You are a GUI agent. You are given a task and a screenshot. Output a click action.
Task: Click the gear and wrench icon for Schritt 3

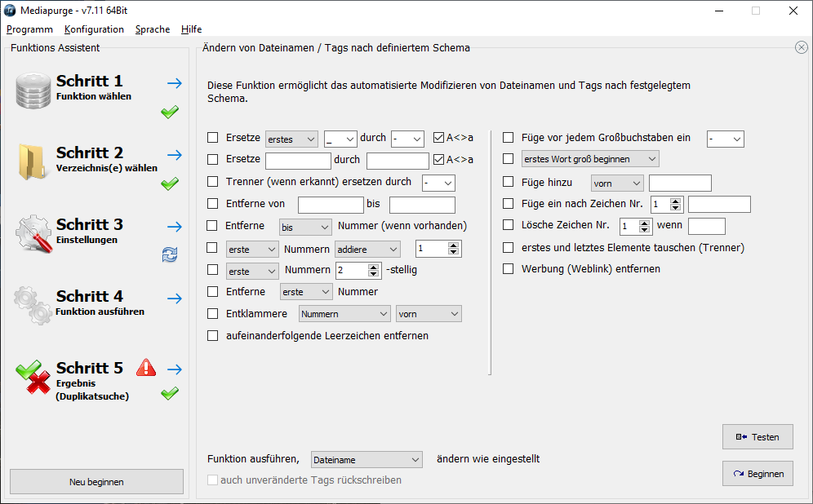[x=33, y=233]
